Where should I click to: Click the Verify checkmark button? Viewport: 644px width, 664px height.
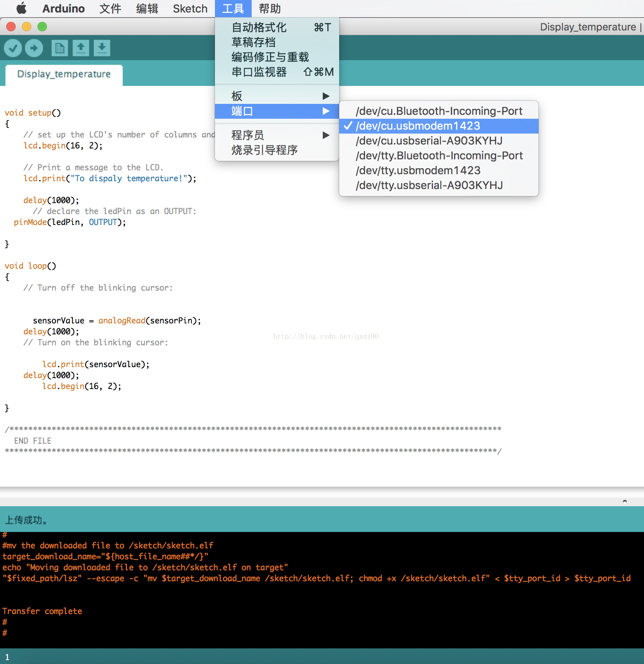pos(13,48)
